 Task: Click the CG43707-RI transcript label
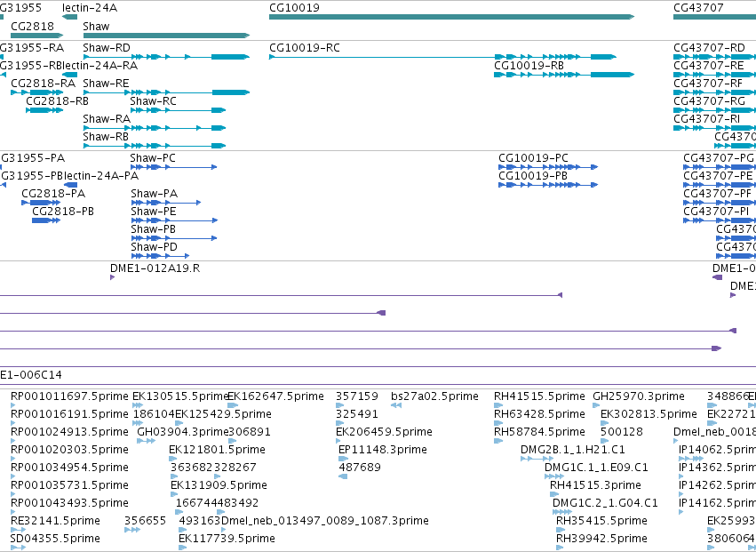point(706,120)
